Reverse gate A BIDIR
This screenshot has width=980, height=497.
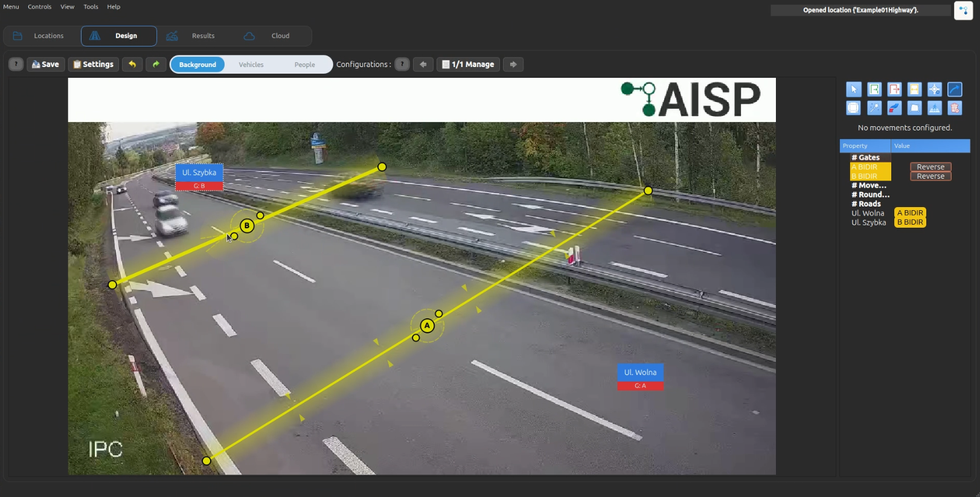(x=930, y=167)
